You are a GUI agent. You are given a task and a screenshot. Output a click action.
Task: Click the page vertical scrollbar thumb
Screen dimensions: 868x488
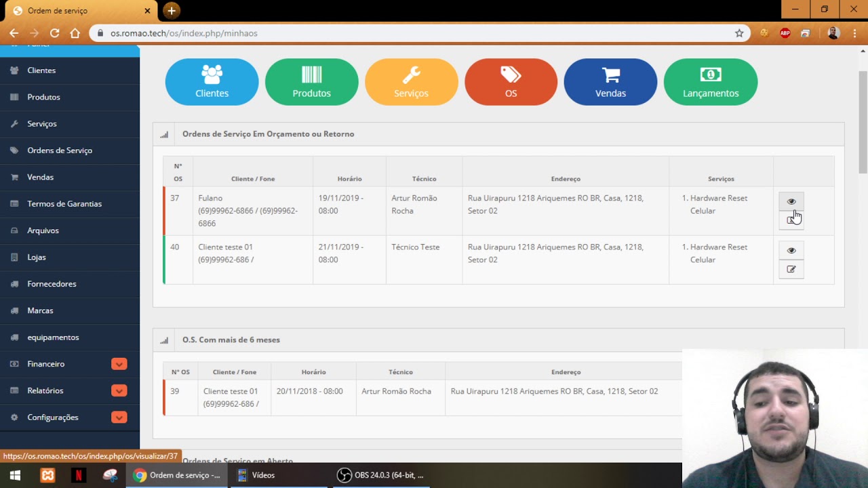click(x=863, y=122)
